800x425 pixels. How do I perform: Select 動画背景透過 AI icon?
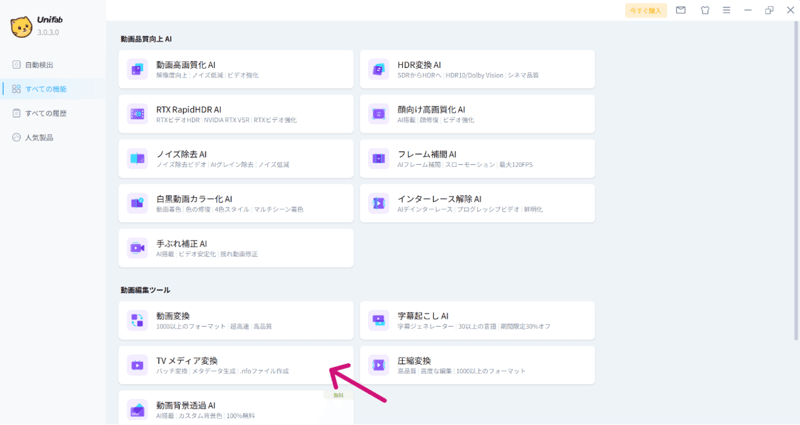(137, 410)
